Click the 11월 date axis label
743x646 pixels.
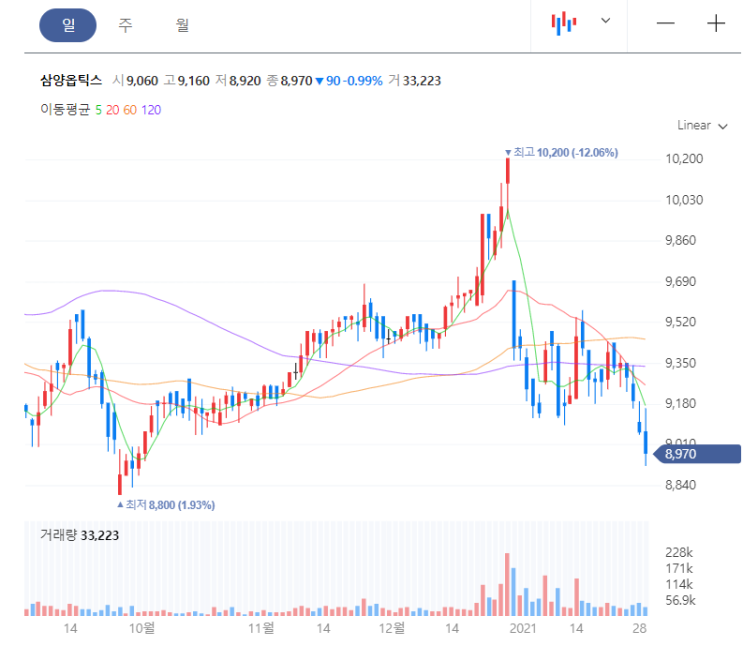point(262,628)
